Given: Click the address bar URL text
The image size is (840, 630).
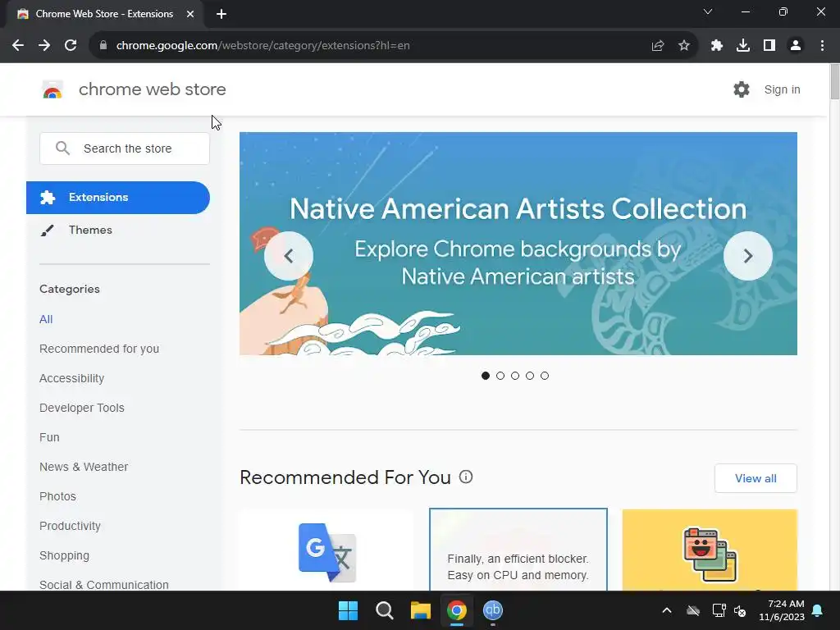Looking at the screenshot, I should point(263,46).
